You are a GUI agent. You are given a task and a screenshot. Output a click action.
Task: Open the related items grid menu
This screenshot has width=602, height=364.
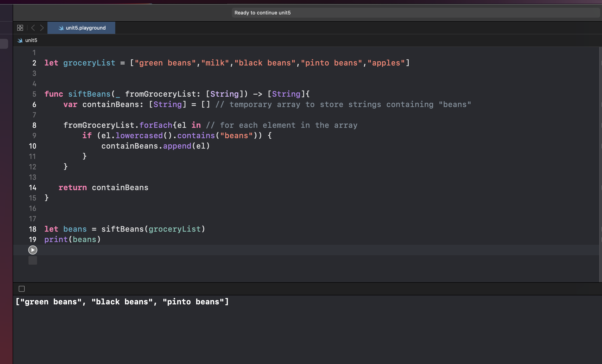tap(20, 28)
